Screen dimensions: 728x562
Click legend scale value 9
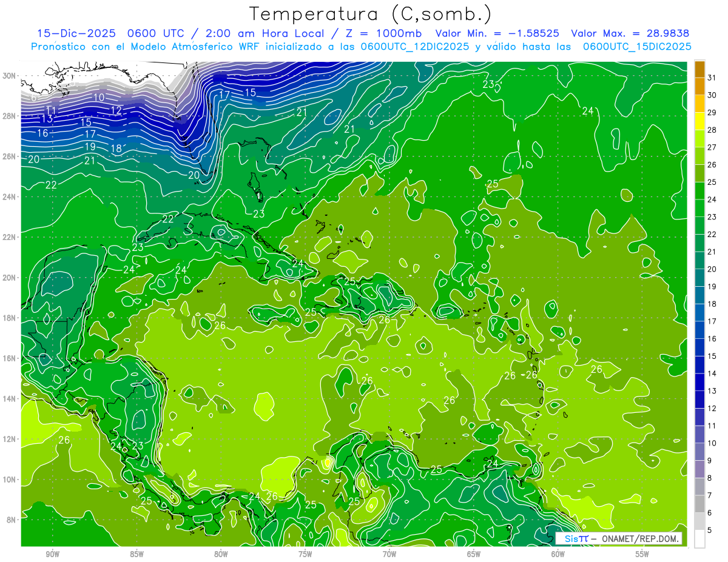709,461
